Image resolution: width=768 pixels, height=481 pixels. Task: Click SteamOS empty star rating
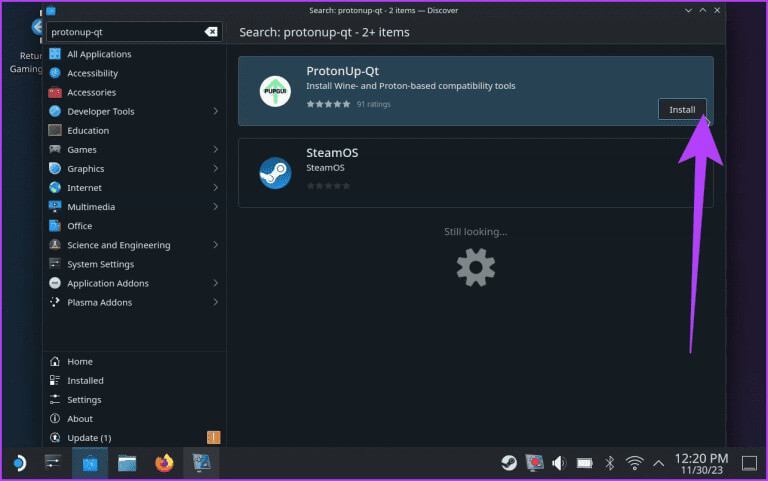(328, 186)
